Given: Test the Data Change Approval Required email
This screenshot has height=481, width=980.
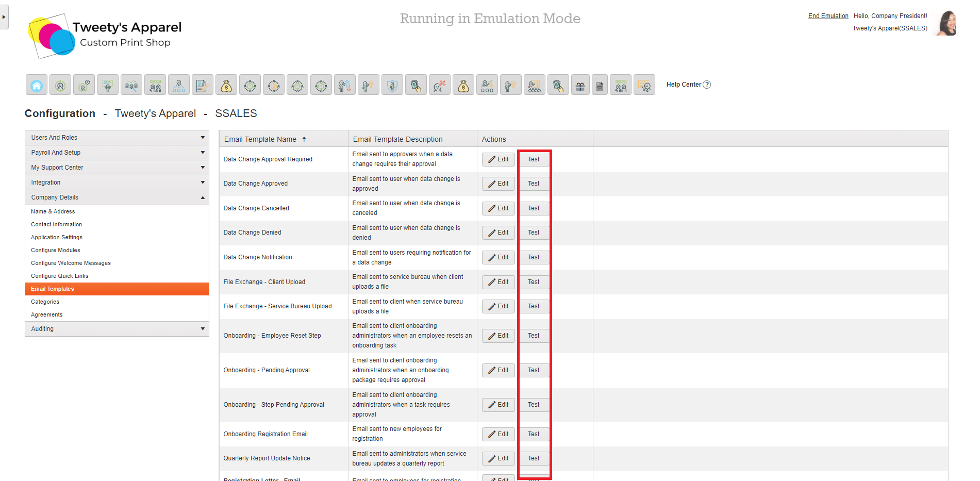Looking at the screenshot, I should [534, 159].
